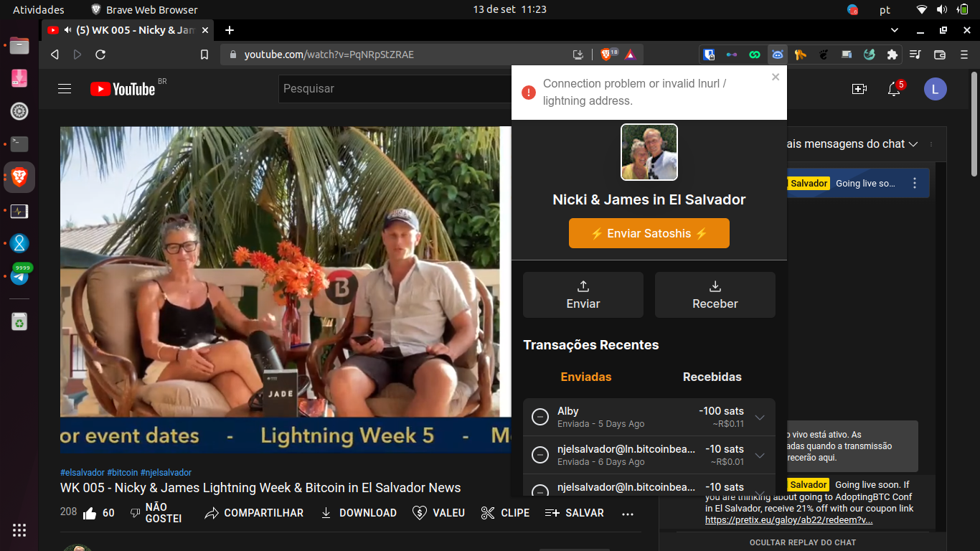This screenshot has height=551, width=980.
Task: Click the YouTube notifications bell
Action: coord(895,88)
